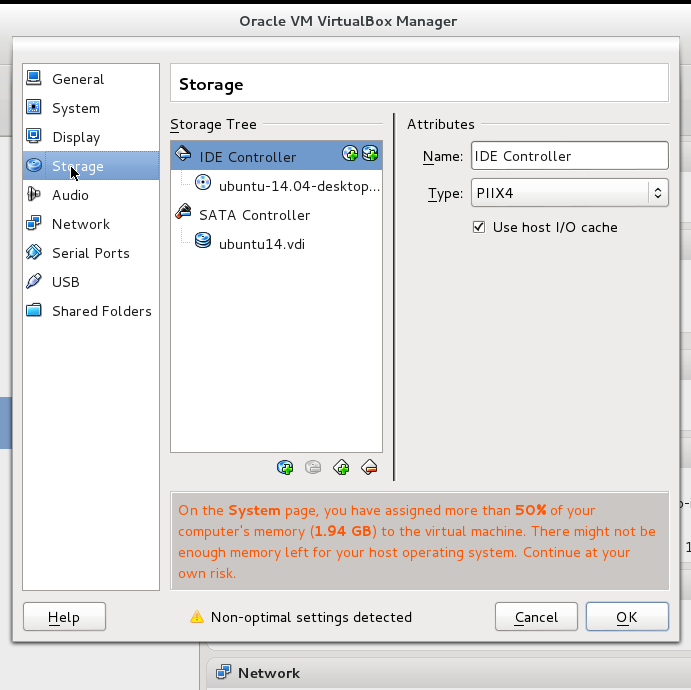691x690 pixels.
Task: Click the General monitor icon
Action: coord(34,78)
